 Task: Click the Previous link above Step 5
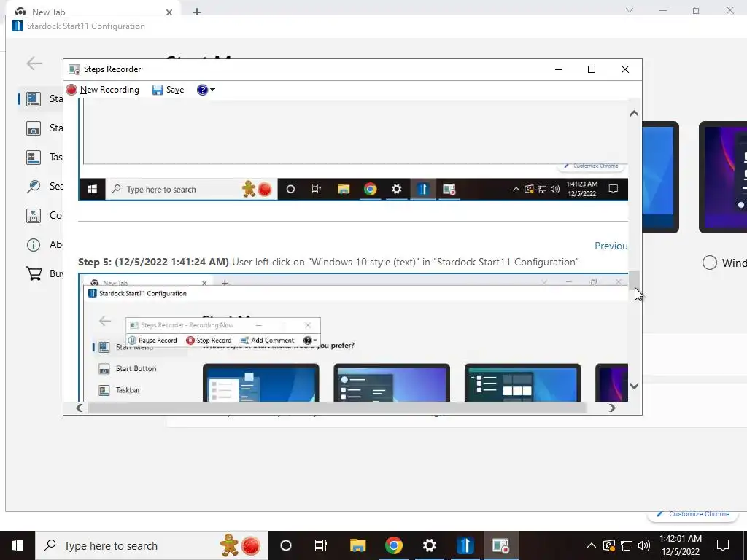coord(611,246)
